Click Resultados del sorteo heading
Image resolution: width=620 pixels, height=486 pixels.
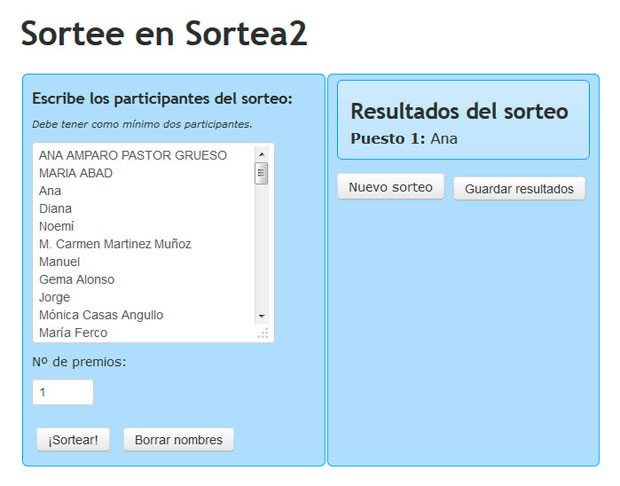pos(459,111)
